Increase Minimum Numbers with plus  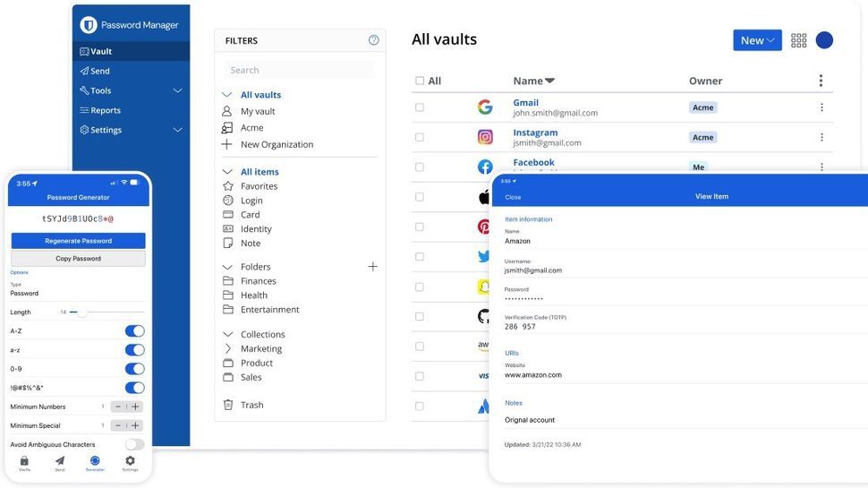point(135,407)
